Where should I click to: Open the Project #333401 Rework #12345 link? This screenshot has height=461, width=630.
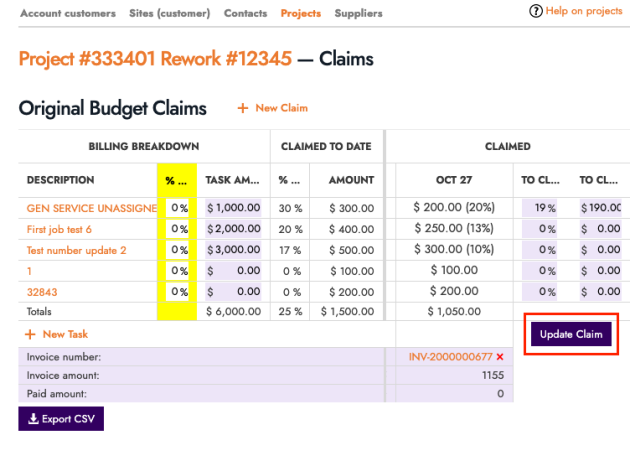[x=155, y=59]
